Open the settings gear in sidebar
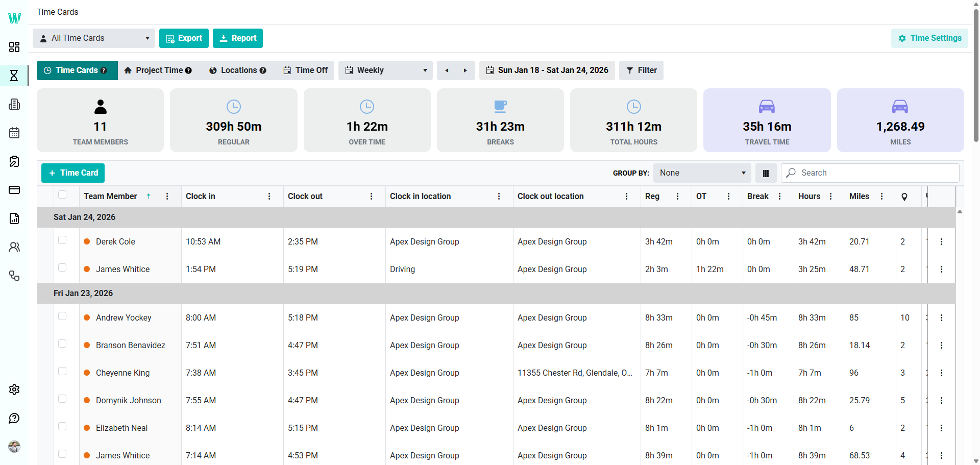The width and height of the screenshot is (980, 465). [x=14, y=389]
